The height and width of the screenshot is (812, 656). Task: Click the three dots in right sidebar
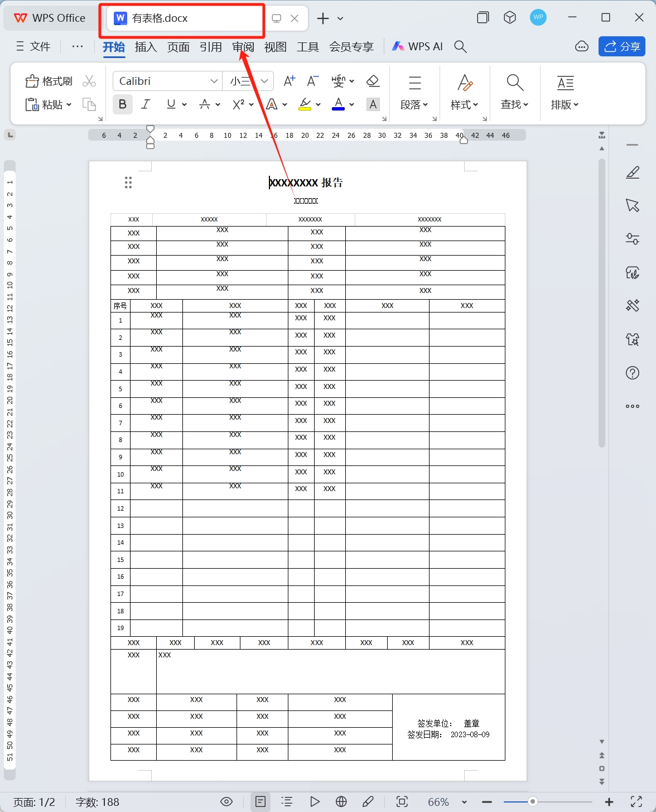pos(633,406)
